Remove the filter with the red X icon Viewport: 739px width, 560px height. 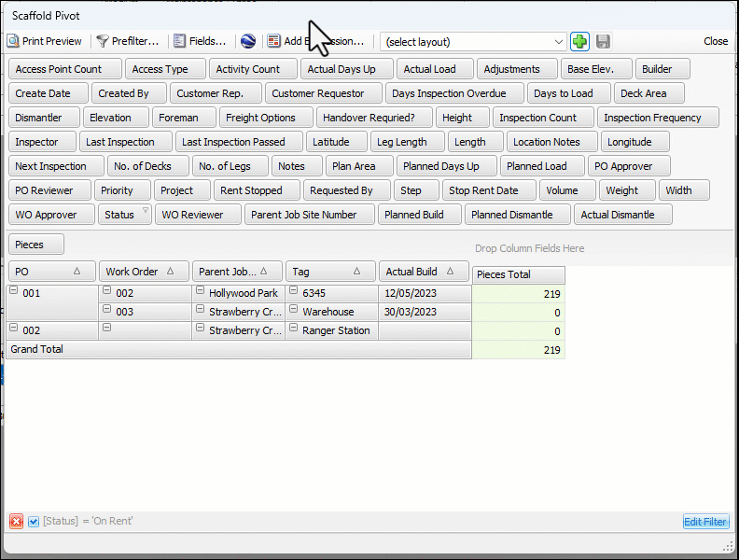click(x=16, y=521)
